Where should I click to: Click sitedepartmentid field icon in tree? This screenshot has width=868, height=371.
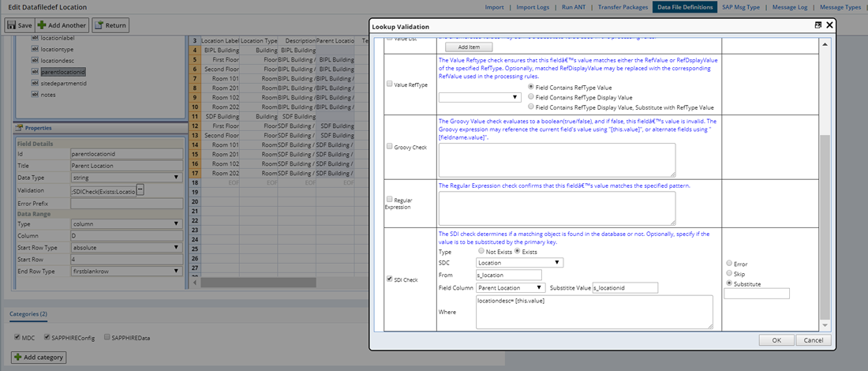coord(36,83)
